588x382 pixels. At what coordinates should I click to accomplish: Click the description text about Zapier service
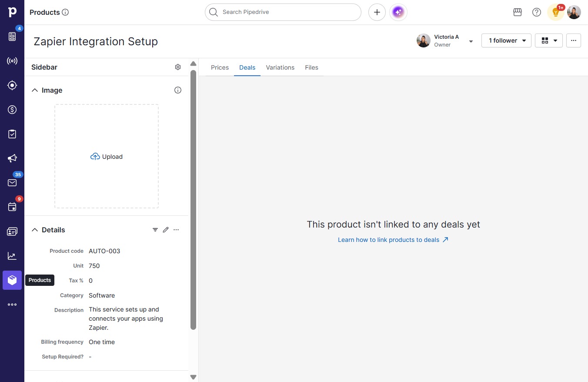pos(126,318)
